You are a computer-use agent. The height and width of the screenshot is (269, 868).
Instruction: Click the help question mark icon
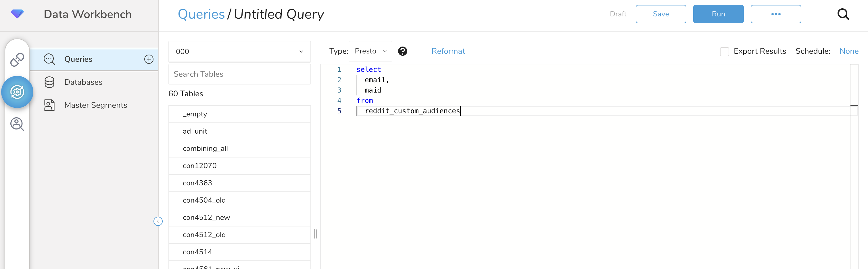click(402, 51)
